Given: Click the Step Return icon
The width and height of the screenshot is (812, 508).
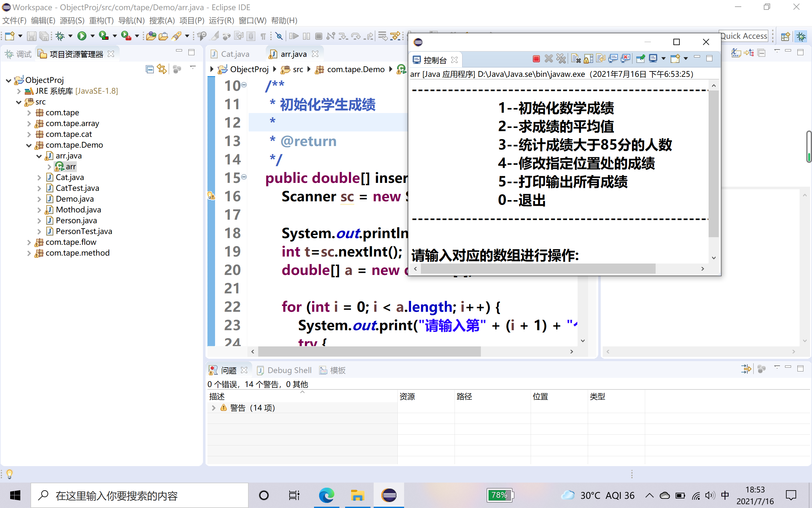Looking at the screenshot, I should tap(369, 36).
